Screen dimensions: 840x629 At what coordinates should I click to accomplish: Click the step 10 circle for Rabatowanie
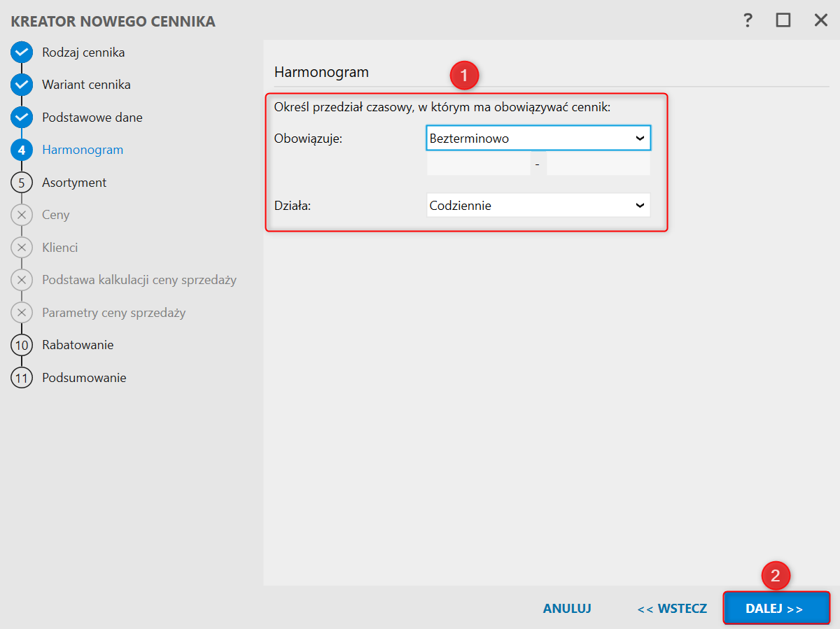point(22,345)
